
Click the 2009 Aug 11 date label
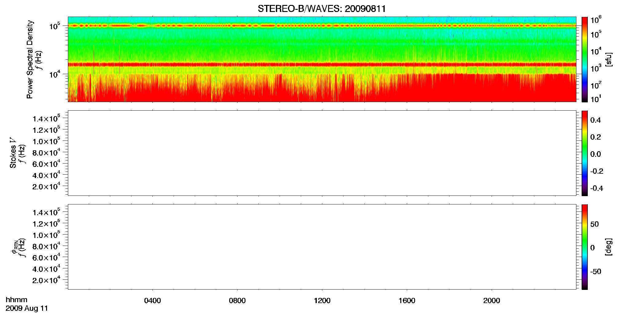[27, 308]
